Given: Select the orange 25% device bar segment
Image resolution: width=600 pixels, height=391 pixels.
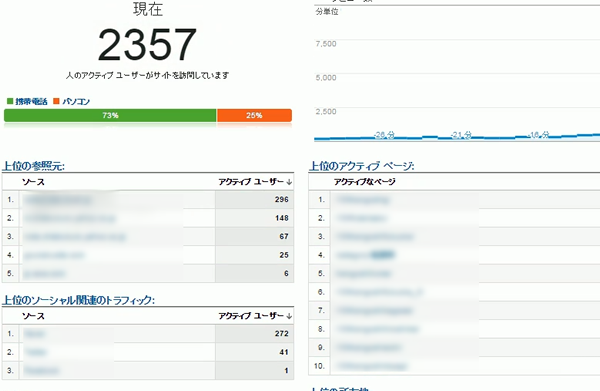Looking at the screenshot, I should pyautogui.click(x=254, y=116).
